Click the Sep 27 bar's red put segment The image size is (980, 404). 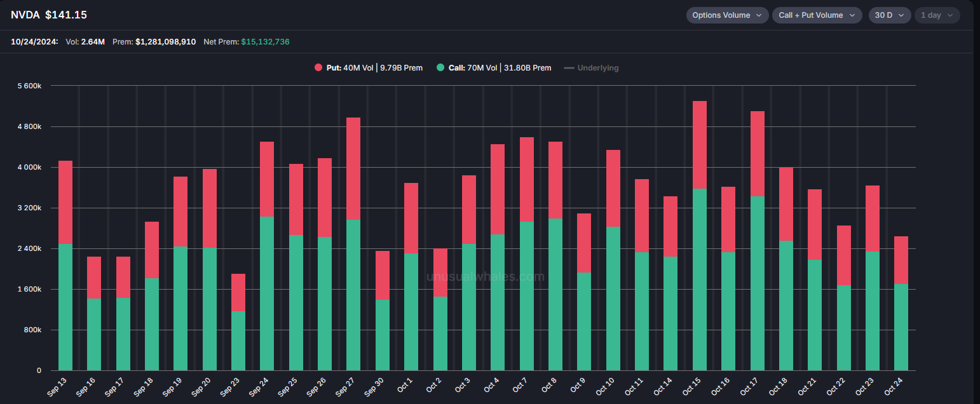coord(353,168)
